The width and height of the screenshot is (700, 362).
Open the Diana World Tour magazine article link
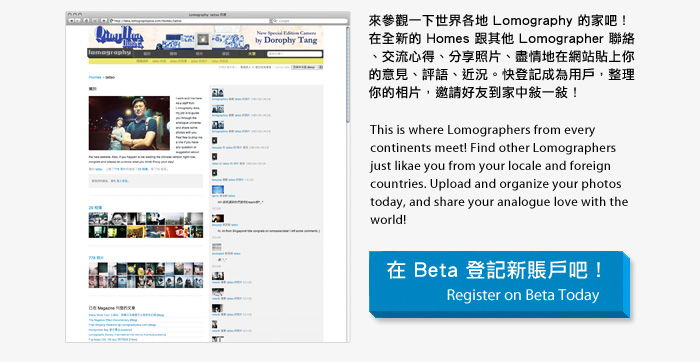tap(126, 315)
